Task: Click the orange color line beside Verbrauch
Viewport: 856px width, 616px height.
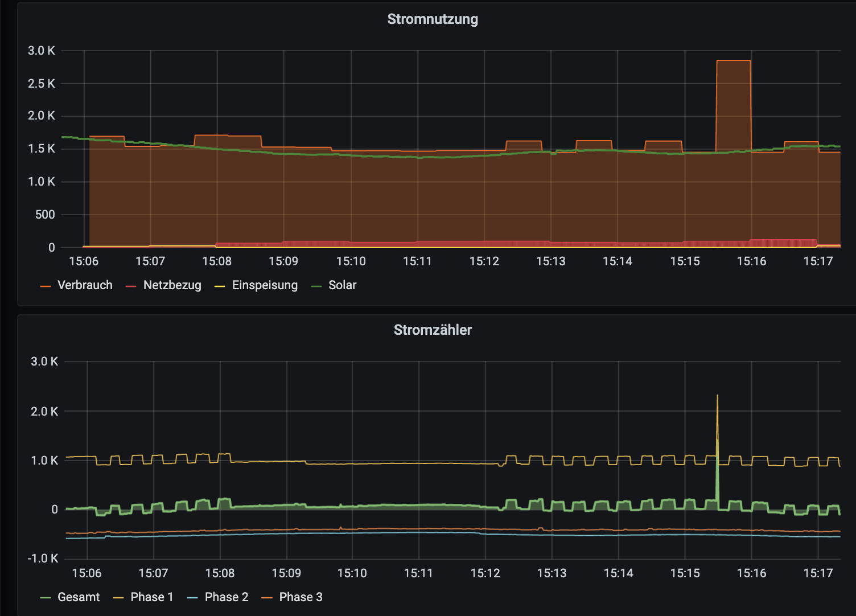Action: (x=46, y=286)
